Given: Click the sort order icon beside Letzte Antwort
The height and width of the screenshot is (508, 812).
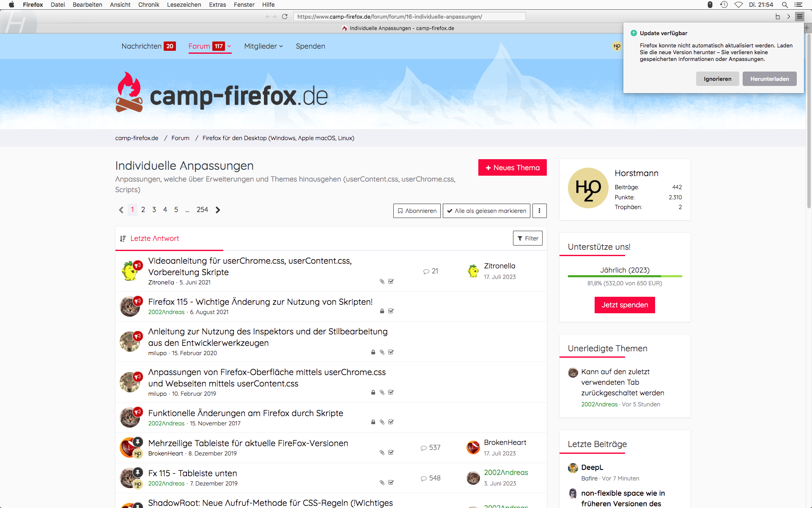Looking at the screenshot, I should point(123,239).
